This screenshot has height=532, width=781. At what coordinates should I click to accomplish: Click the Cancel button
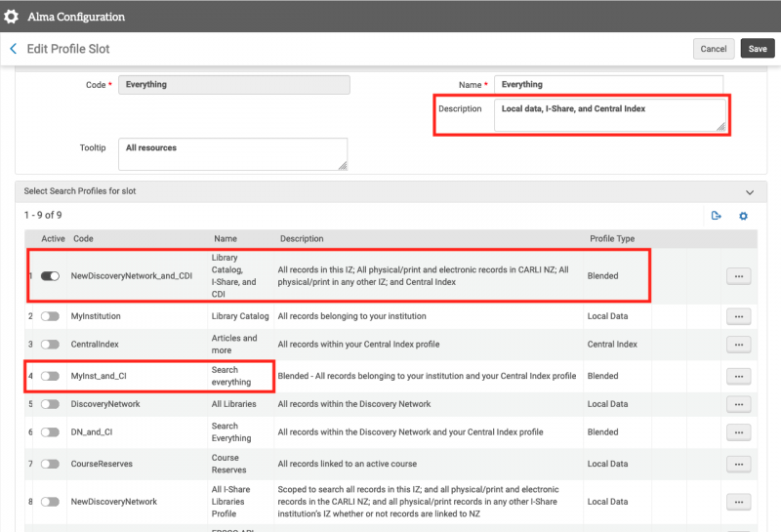pyautogui.click(x=714, y=49)
